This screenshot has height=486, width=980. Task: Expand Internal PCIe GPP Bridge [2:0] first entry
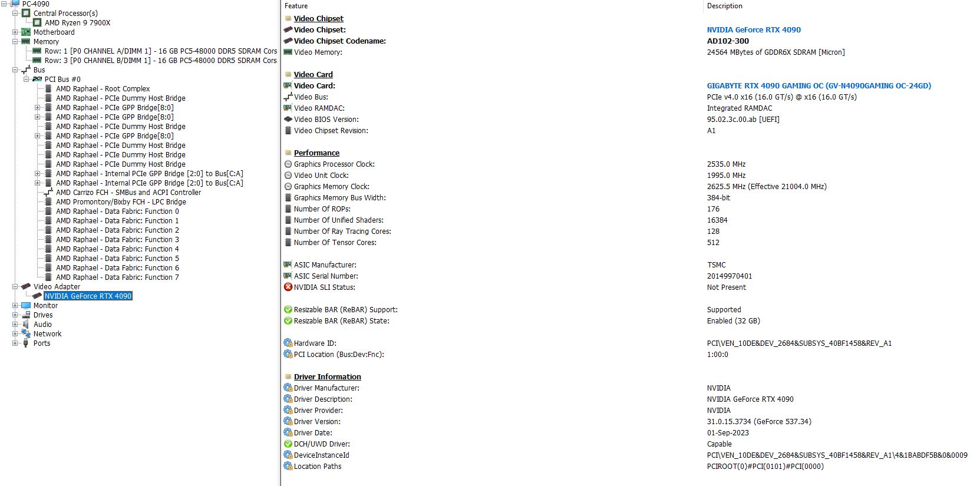click(38, 173)
